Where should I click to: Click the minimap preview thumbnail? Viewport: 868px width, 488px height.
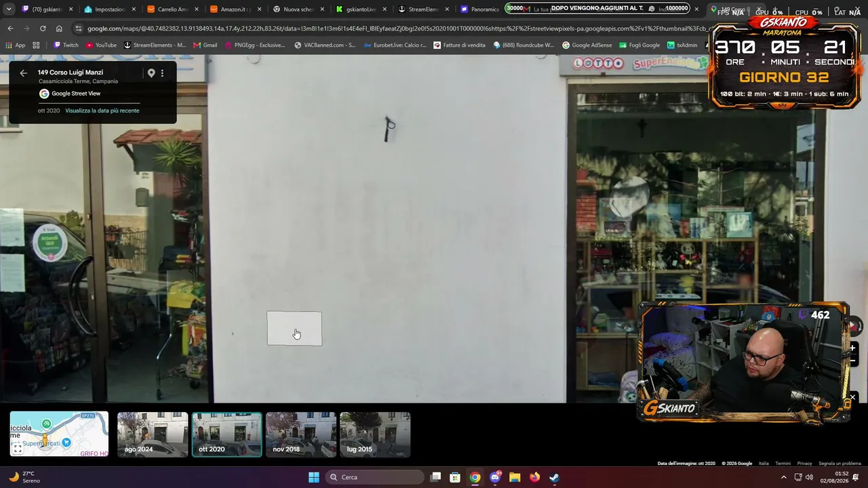59,434
